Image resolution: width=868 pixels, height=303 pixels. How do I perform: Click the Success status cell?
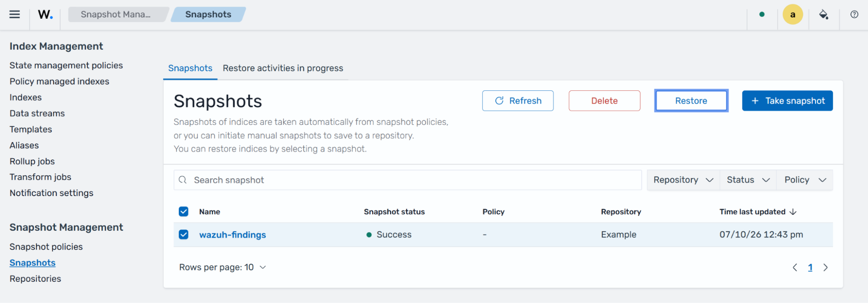(x=389, y=235)
